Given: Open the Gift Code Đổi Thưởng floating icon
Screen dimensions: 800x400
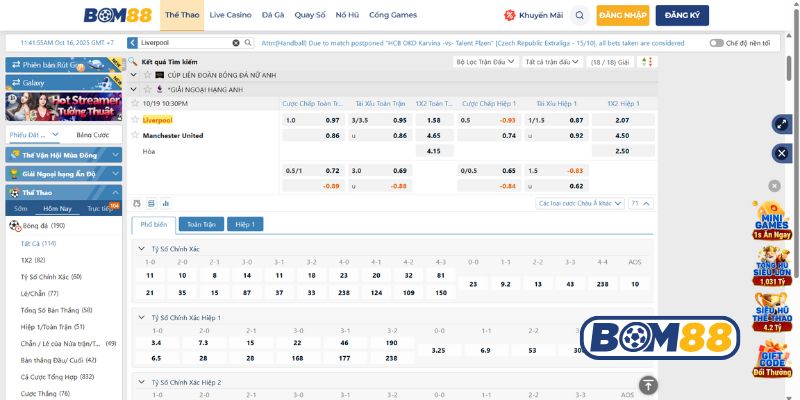Looking at the screenshot, I should tap(772, 358).
